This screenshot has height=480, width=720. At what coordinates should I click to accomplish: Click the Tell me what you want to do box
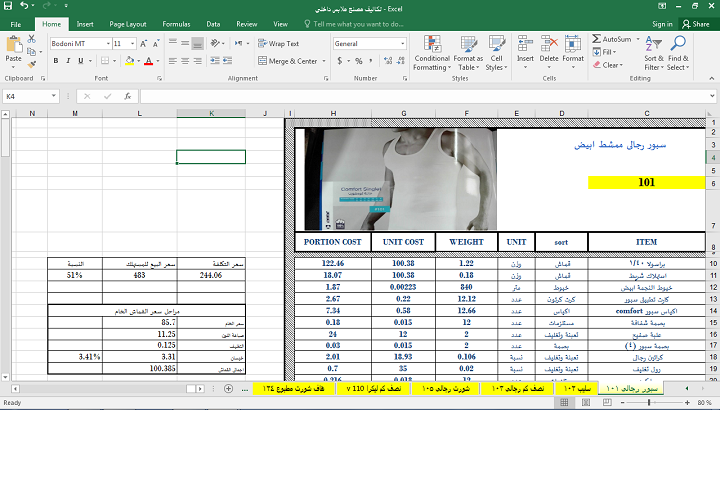click(354, 24)
